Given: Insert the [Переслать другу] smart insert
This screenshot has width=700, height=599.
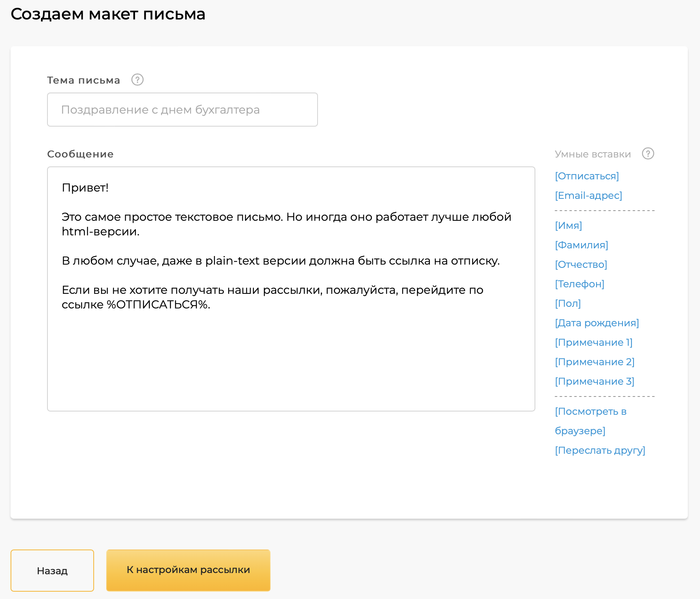Looking at the screenshot, I should point(600,450).
